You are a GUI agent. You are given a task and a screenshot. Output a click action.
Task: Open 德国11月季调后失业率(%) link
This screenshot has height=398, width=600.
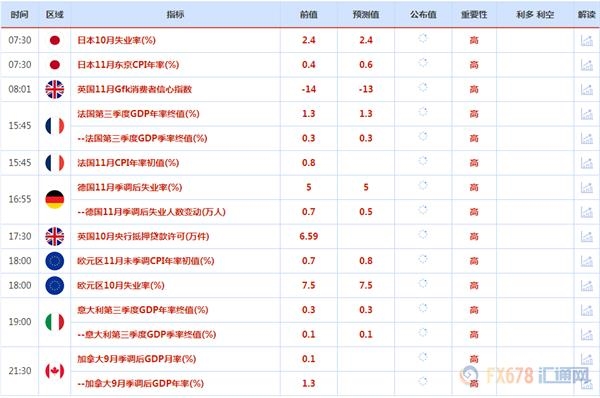pos(130,187)
